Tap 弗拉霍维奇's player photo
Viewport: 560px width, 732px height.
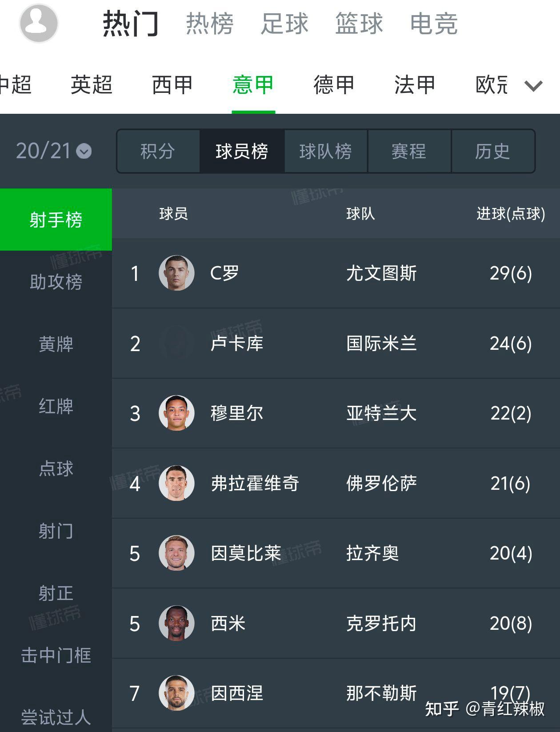coord(176,483)
